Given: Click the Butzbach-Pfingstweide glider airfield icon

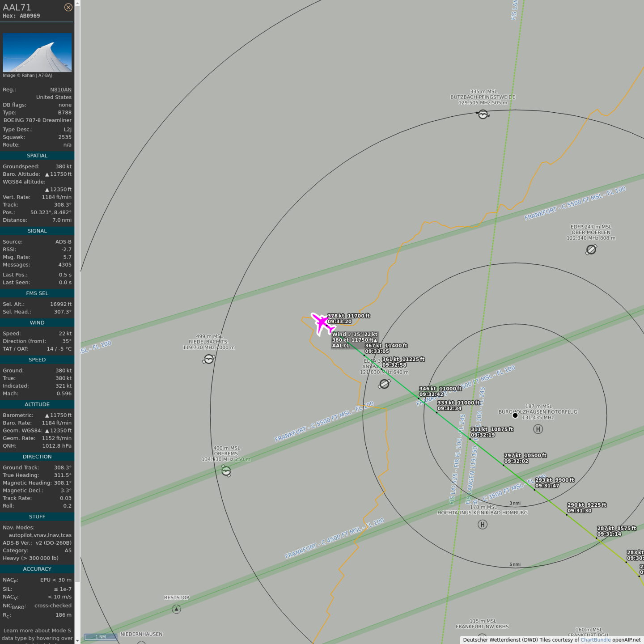Looking at the screenshot, I should (483, 114).
